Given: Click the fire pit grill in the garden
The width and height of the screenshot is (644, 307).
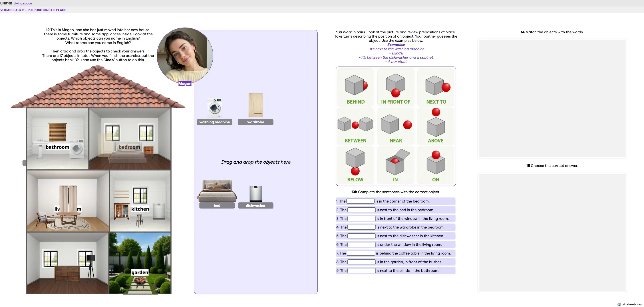Looking at the screenshot, I should point(140,282).
